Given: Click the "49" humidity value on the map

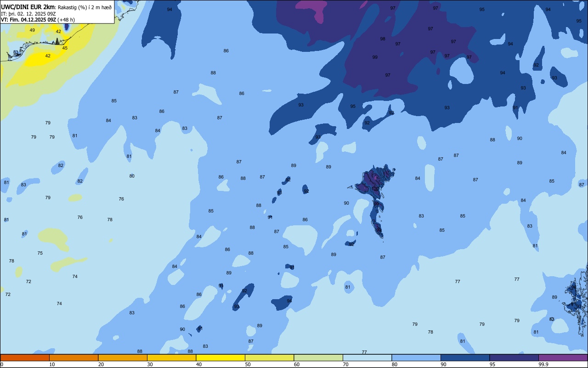Looking at the screenshot, I should pyautogui.click(x=32, y=30).
